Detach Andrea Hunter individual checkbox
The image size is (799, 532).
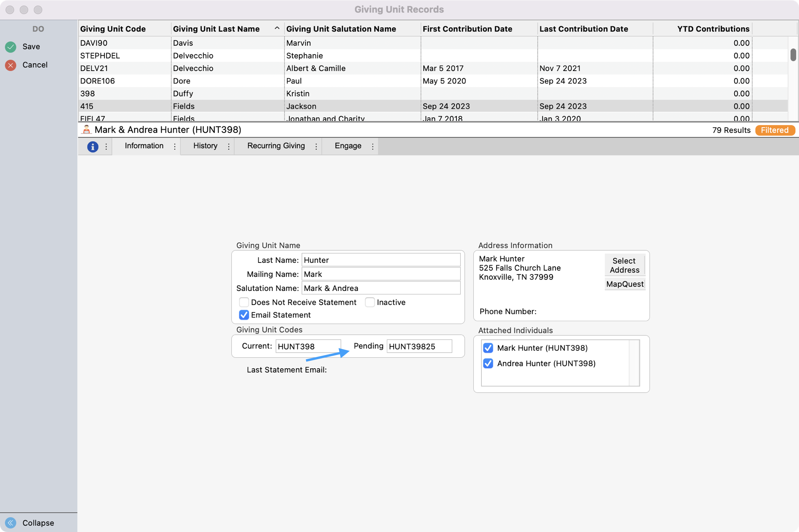click(488, 364)
